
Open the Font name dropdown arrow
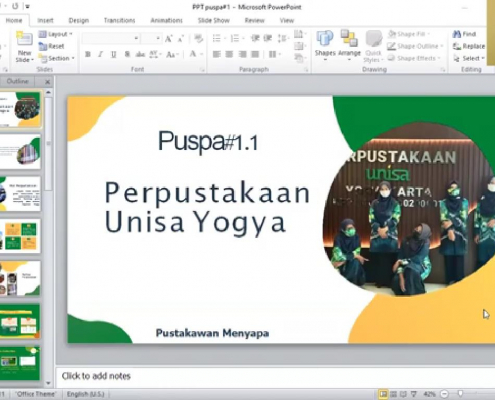136,39
